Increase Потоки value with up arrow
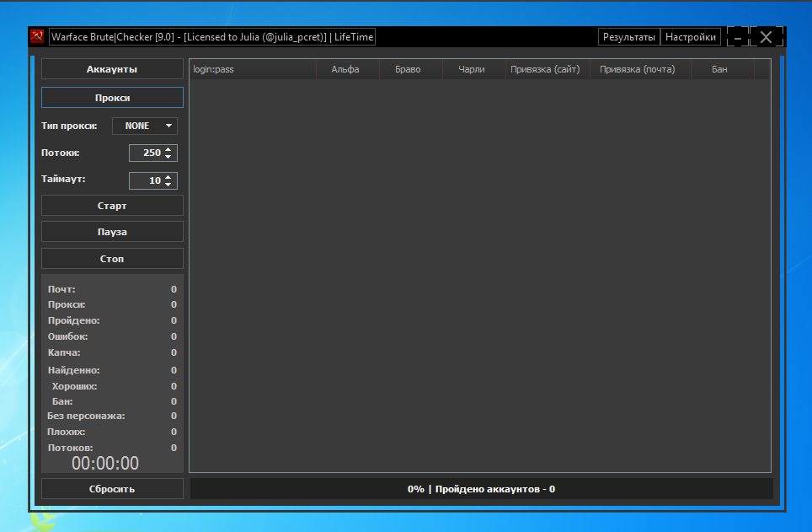812x532 pixels. (168, 149)
